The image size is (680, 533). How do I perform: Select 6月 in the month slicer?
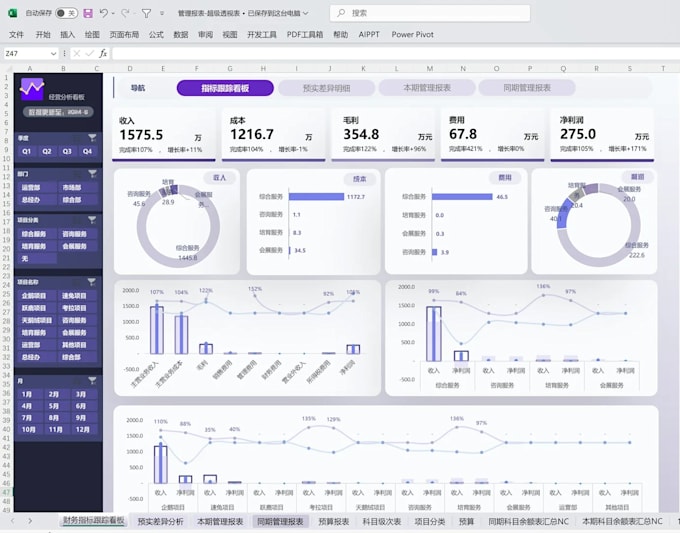[x=84, y=406]
